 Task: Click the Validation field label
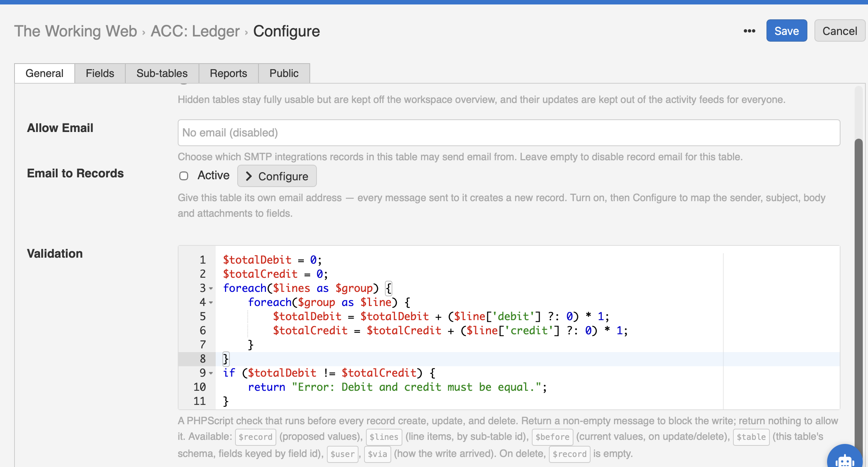[x=55, y=254]
